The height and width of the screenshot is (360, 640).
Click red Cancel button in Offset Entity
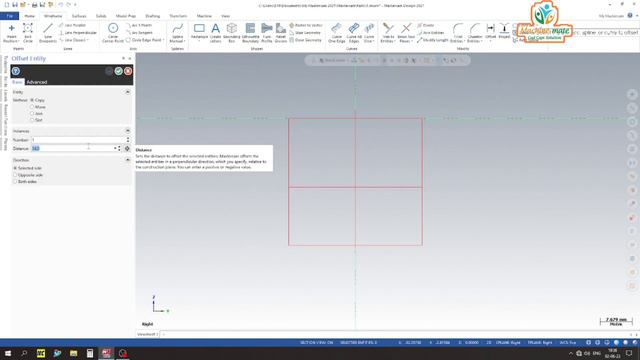[128, 71]
